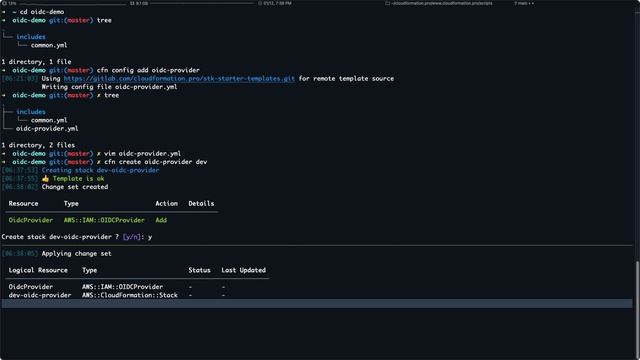Click green AWS::IAM::OIDCProvider beside Add
640x360 pixels.
coord(104,220)
